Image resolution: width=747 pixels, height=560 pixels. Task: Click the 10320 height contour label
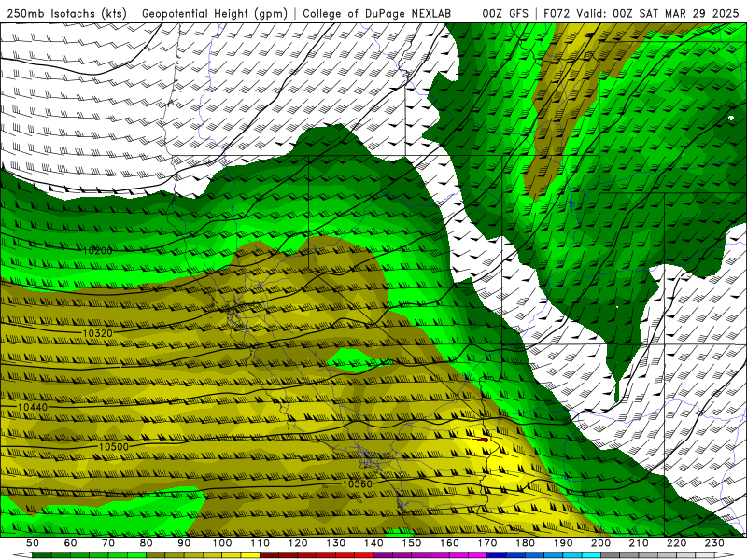pyautogui.click(x=98, y=333)
